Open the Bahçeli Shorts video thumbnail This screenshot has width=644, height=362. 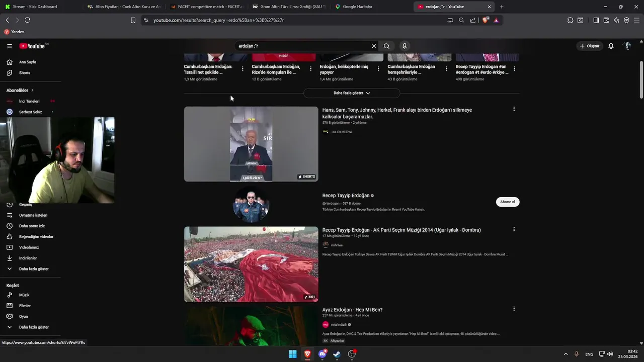point(251,144)
